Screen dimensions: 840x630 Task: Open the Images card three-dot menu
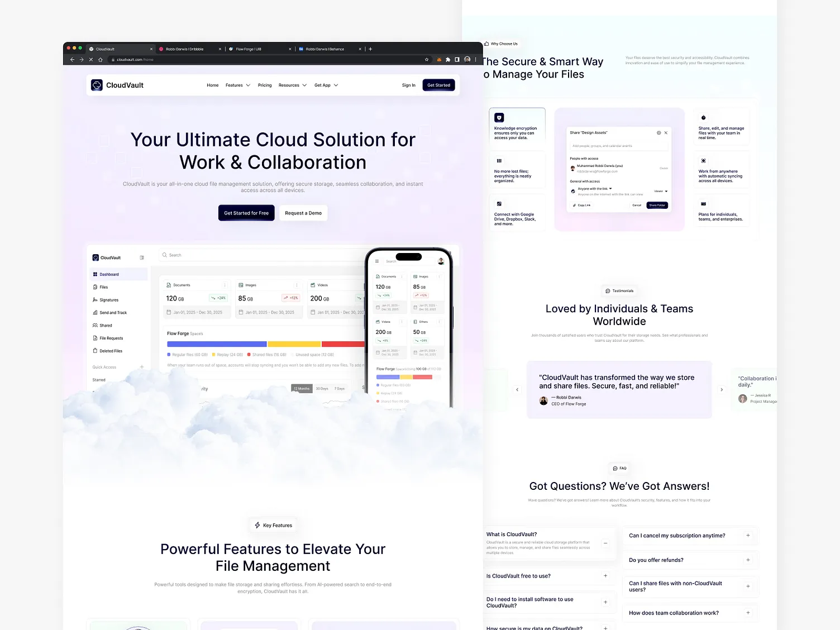297,285
